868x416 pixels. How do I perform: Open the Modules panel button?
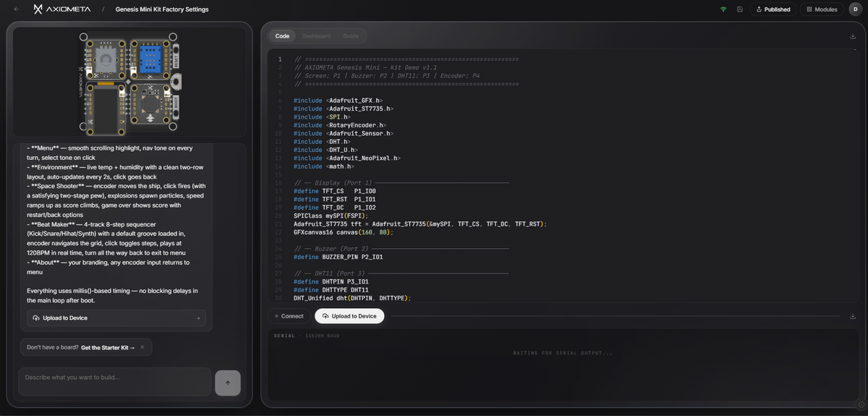822,9
